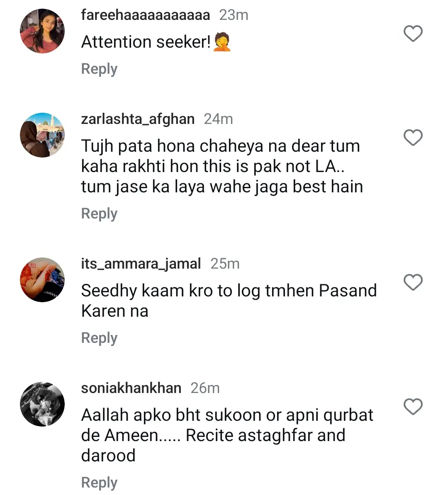The width and height of the screenshot is (448, 495).
Task: Reply to its_ammara_jamal's comment
Action: (99, 338)
